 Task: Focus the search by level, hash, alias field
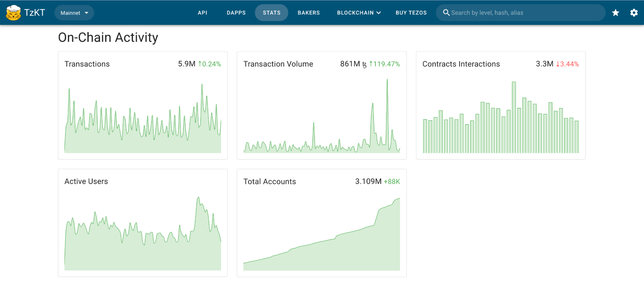(525, 13)
